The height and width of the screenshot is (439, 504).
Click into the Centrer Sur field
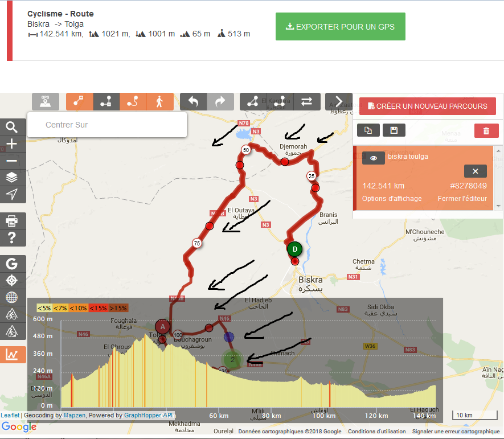[x=107, y=125]
